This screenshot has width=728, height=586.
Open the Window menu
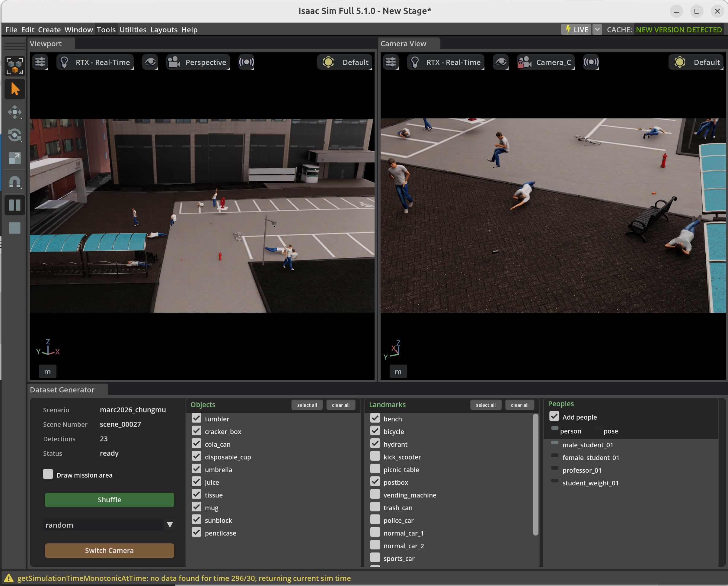tap(79, 30)
